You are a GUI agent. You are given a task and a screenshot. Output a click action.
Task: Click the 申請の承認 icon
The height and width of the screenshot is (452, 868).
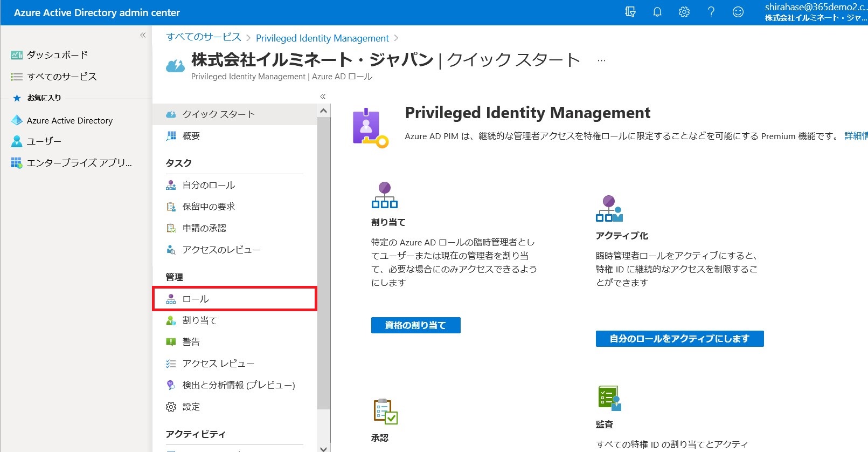(171, 228)
